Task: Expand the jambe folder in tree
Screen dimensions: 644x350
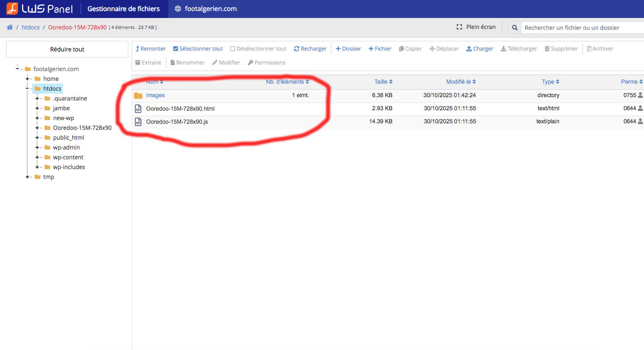Action: [x=37, y=108]
